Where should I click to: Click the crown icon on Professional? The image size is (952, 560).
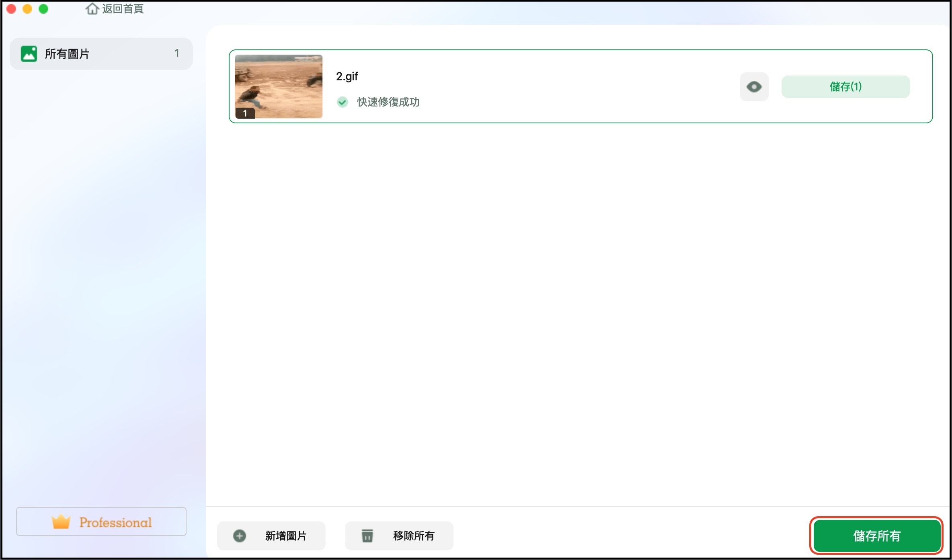(61, 522)
